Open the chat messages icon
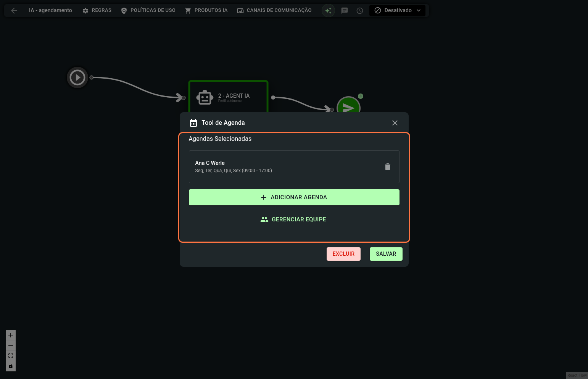Image resolution: width=588 pixels, height=379 pixels. tap(345, 11)
